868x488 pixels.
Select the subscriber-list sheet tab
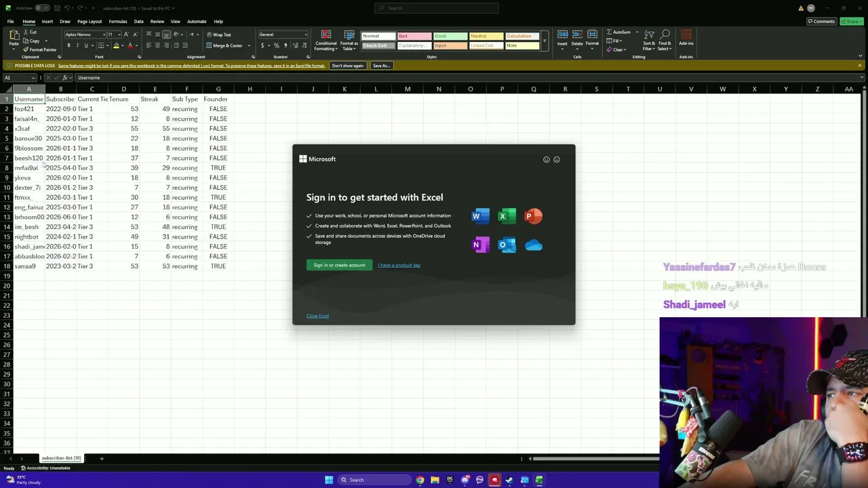pos(61,458)
